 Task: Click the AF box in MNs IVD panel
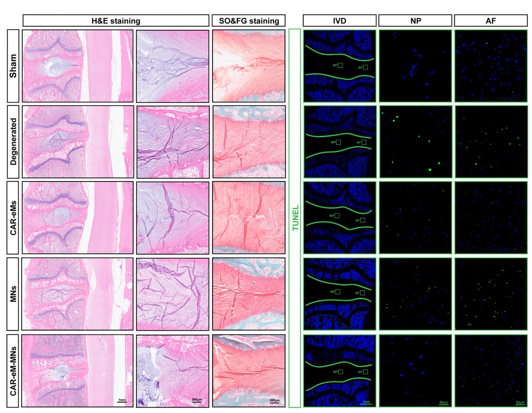pos(362,293)
